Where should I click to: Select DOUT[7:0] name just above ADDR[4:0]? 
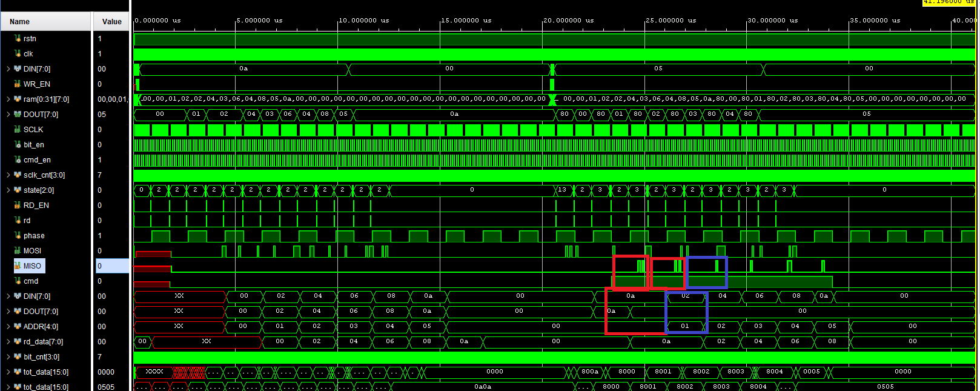coord(41,312)
